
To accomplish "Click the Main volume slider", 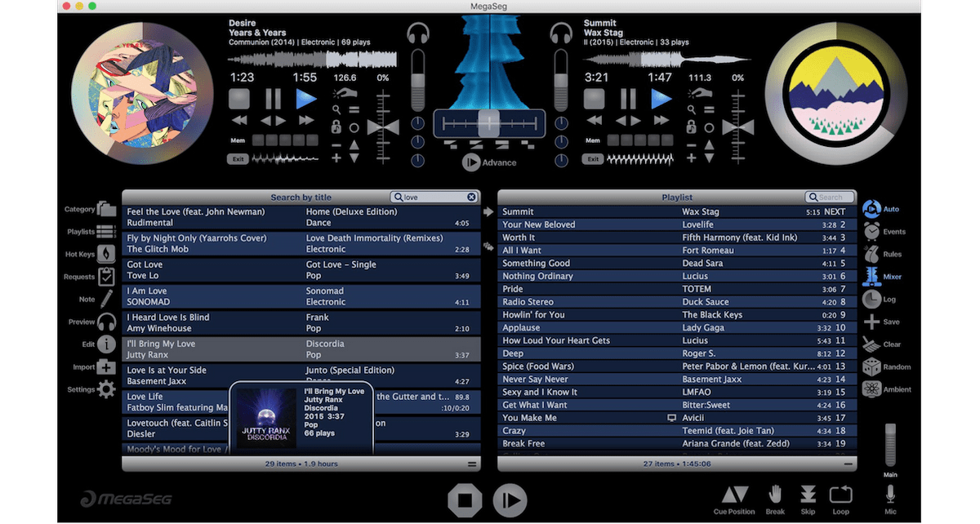I will (890, 445).
